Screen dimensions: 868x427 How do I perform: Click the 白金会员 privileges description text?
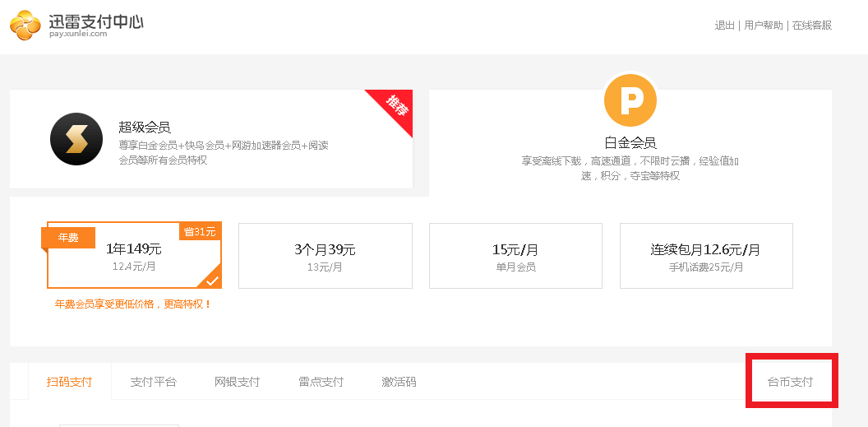630,169
